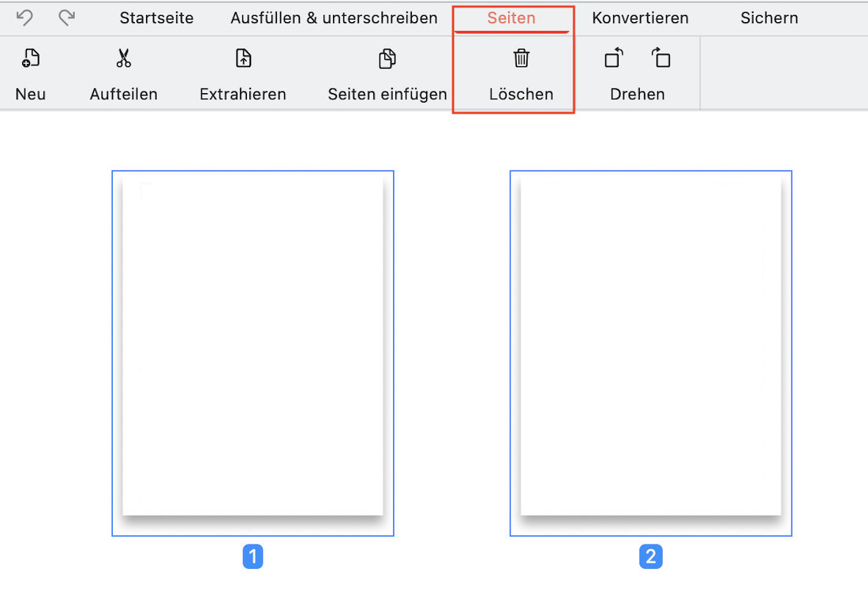Click the Extrahieren page icon

243,58
